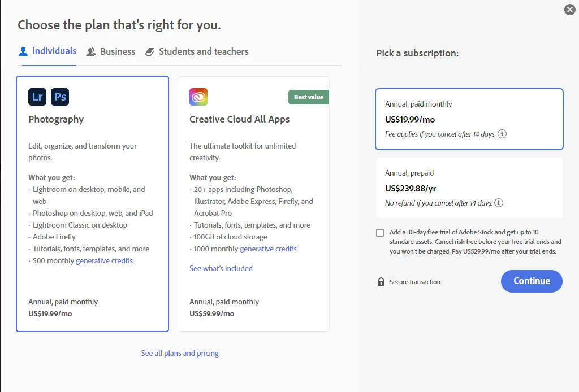Click the Individuals person icon
The width and height of the screenshot is (579, 392).
[x=23, y=51]
